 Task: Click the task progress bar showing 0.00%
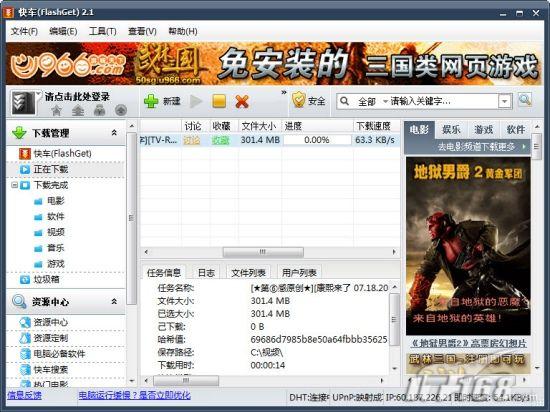click(x=317, y=140)
